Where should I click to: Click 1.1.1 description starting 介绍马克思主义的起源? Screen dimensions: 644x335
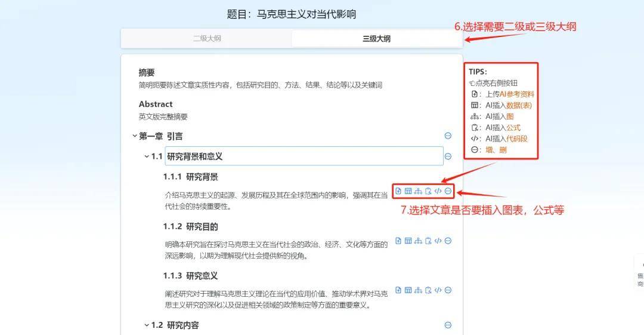click(x=276, y=201)
